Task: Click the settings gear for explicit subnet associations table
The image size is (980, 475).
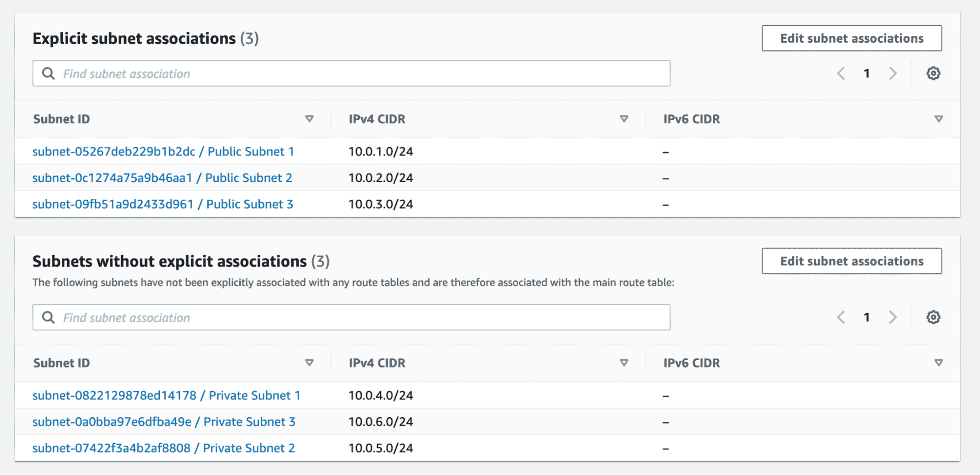Action: tap(934, 73)
